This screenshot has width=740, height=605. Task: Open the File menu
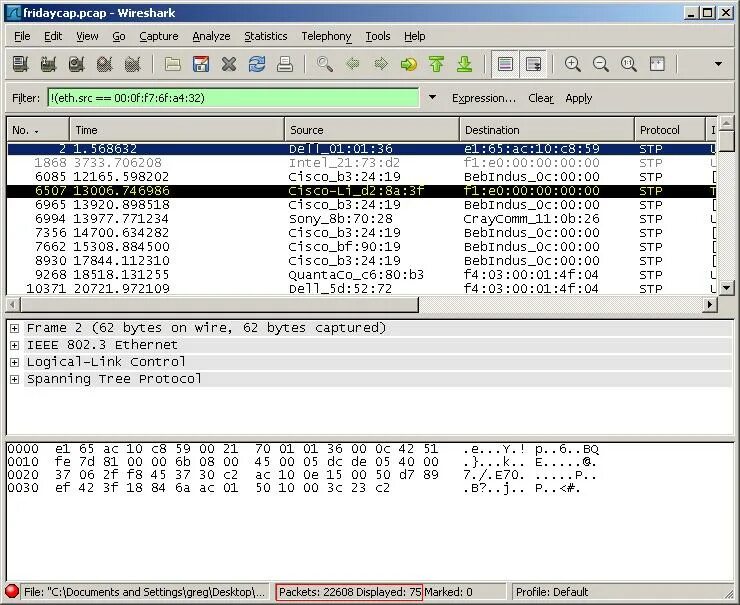click(x=22, y=36)
